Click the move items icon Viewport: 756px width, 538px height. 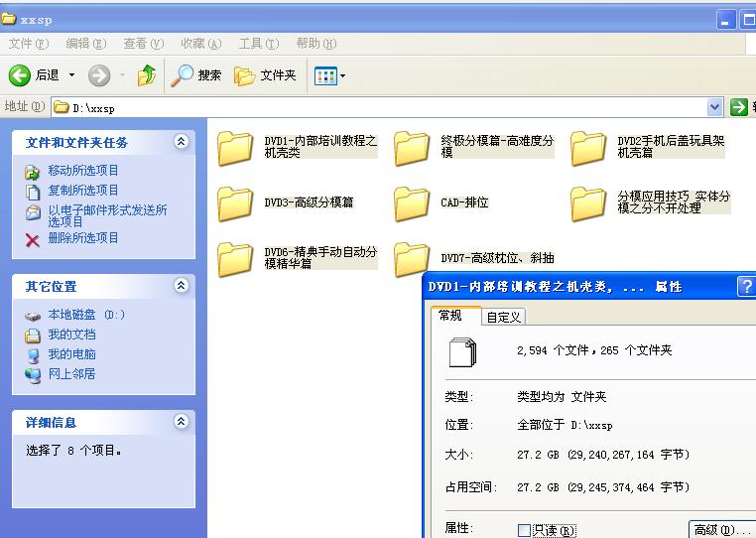(x=33, y=172)
